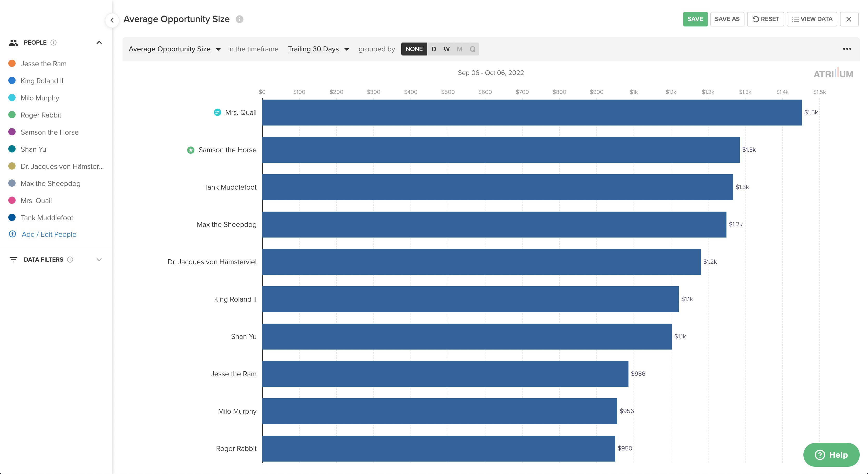Click the plus icon for Add / Edit People

(12, 234)
